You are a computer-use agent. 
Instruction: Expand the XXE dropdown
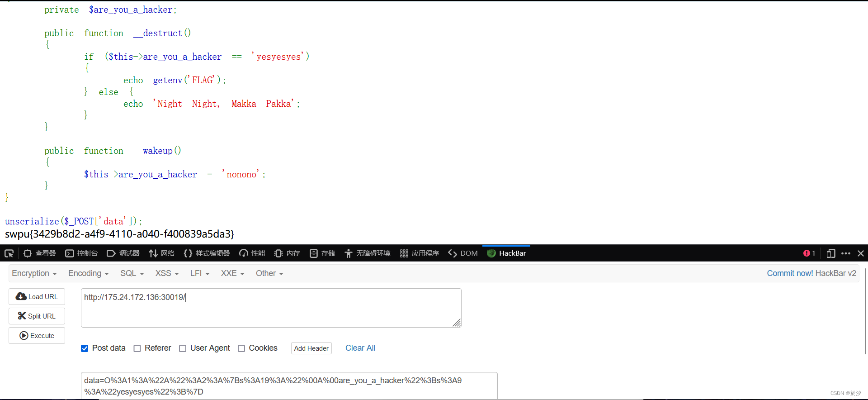233,273
